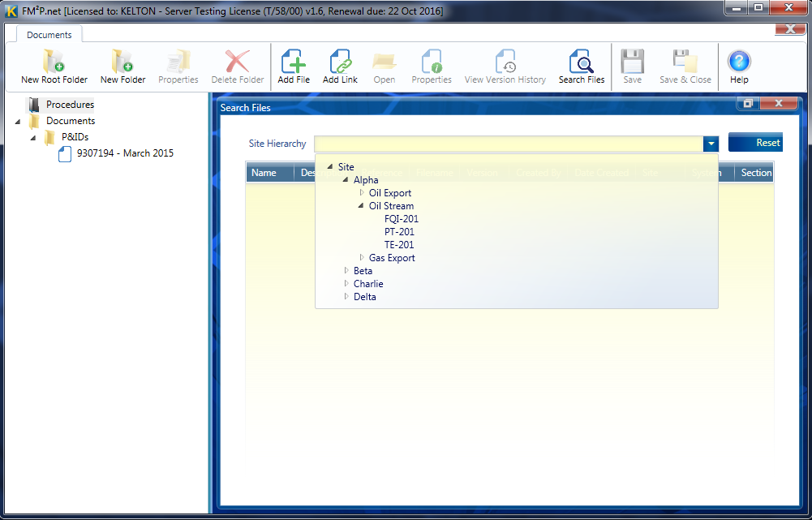Select Alpha in hierarchy tree
The image size is (812, 520).
click(x=366, y=180)
